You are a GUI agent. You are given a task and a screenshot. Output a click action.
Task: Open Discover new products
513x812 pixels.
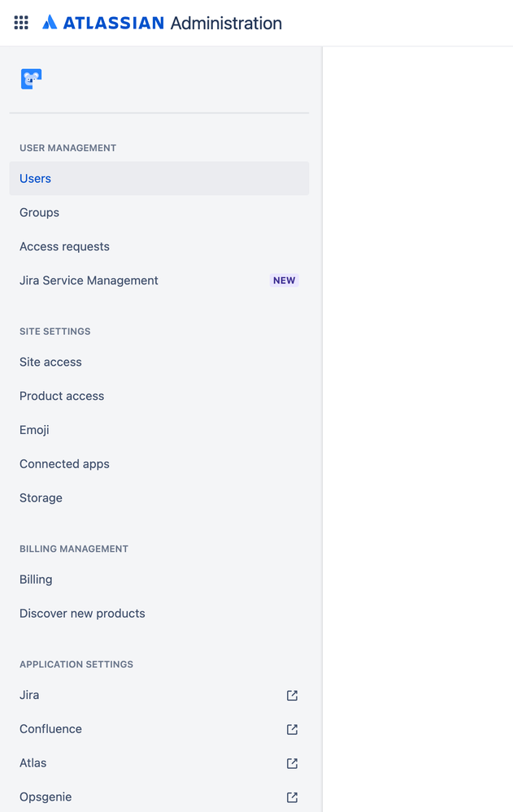pos(159,613)
